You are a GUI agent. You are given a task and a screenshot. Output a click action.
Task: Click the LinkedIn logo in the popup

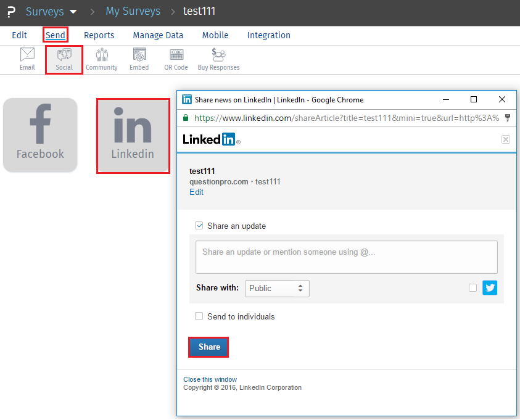tap(211, 139)
